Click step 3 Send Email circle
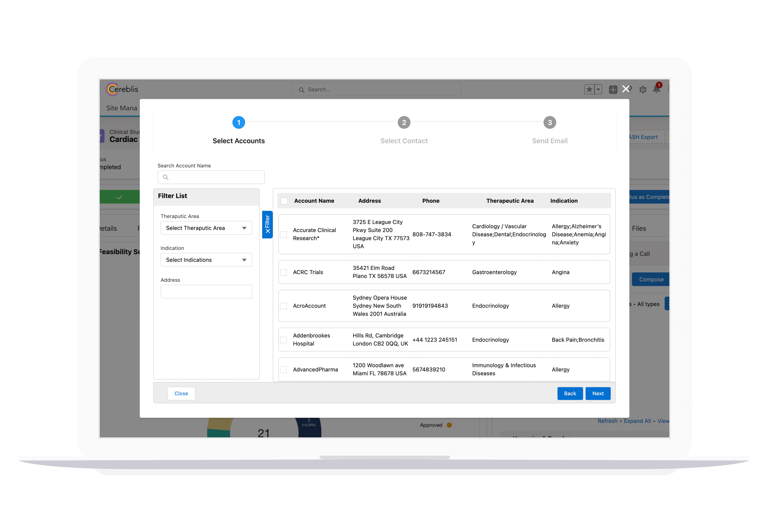768x532 pixels. coord(550,122)
